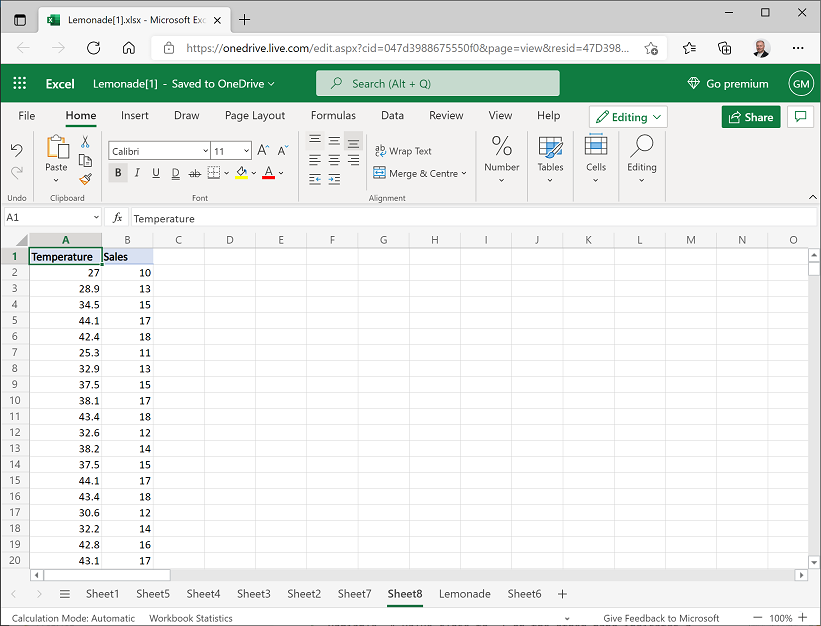Open the Lemonade sheet tab
821x626 pixels.
click(x=464, y=594)
